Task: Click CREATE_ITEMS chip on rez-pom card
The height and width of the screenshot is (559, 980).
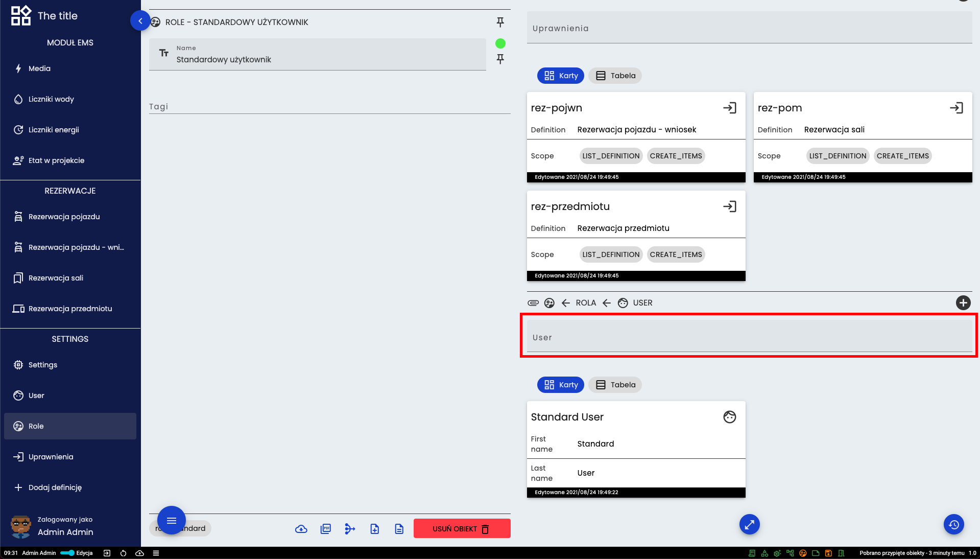Action: pyautogui.click(x=903, y=156)
